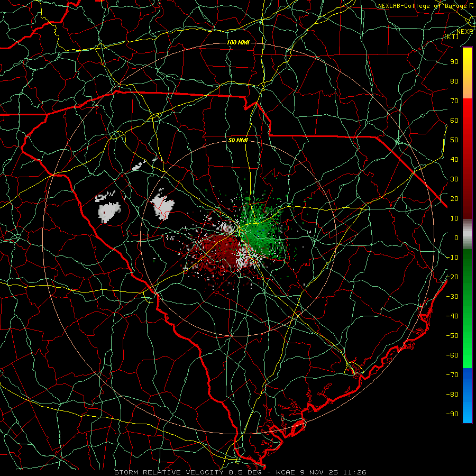Click the -80 value on the velocity scale

coord(452,395)
